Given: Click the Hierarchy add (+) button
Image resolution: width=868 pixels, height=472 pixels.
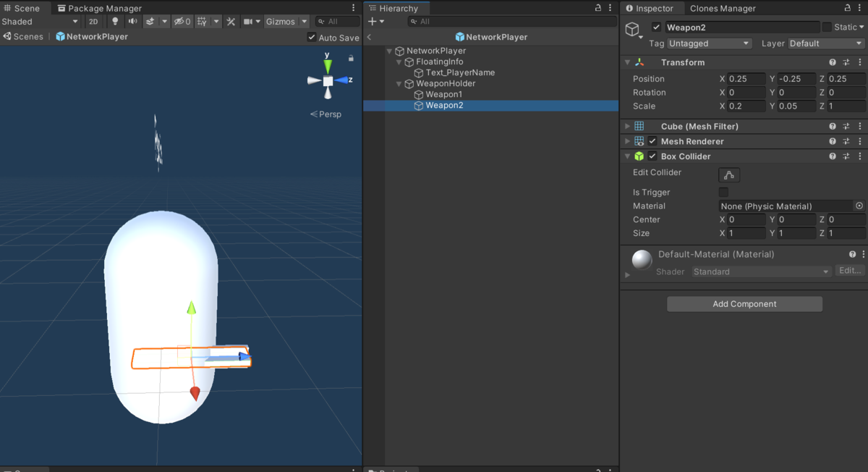Looking at the screenshot, I should (372, 22).
